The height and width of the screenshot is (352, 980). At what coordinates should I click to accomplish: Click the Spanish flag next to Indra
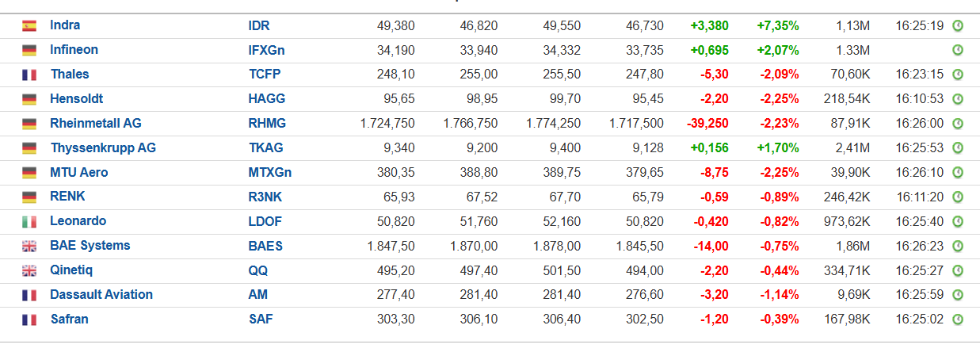[x=29, y=26]
